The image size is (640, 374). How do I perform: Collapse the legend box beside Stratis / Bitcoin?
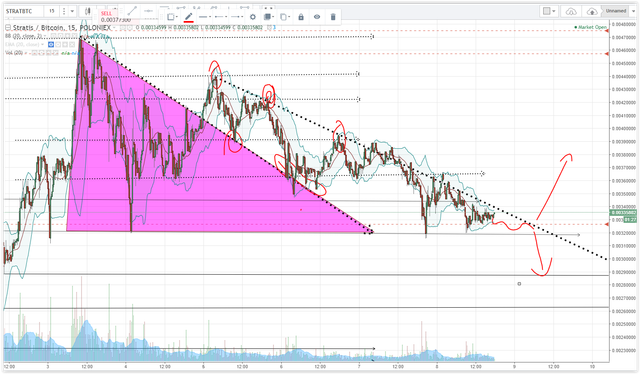point(8,28)
